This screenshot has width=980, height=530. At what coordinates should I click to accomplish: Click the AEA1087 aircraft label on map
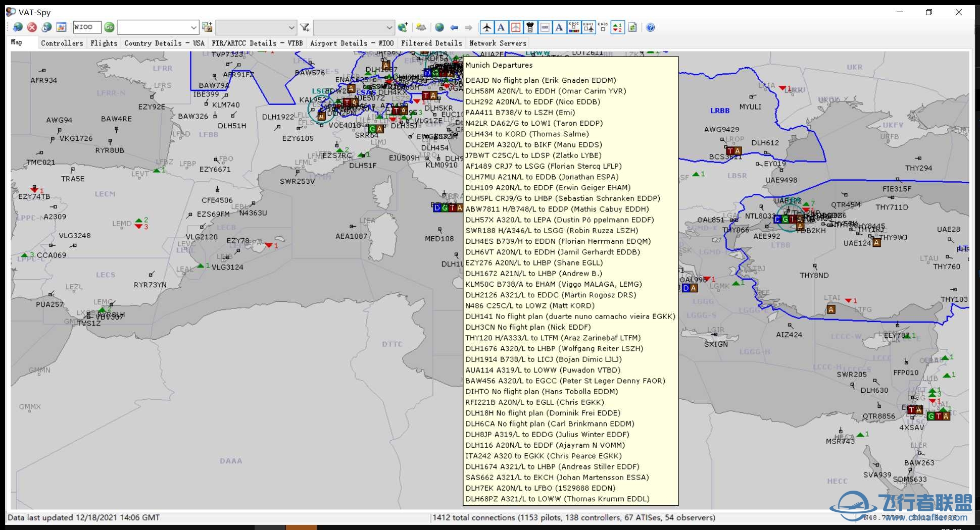(x=352, y=236)
